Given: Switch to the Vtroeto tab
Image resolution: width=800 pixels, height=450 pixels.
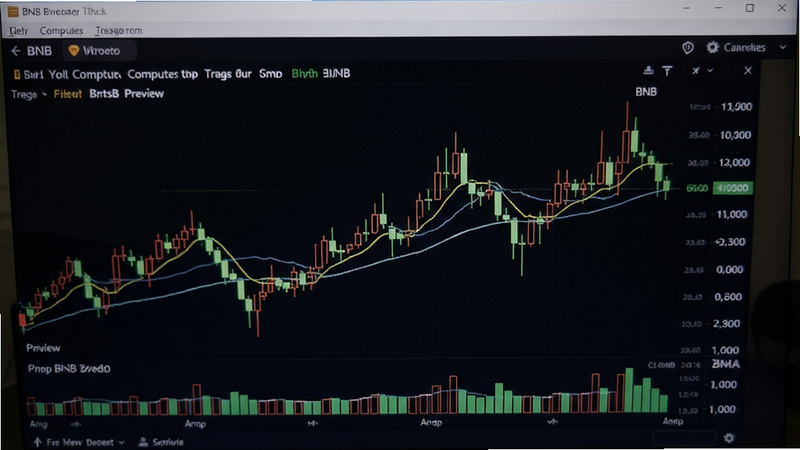Looking at the screenshot, I should click(x=101, y=51).
